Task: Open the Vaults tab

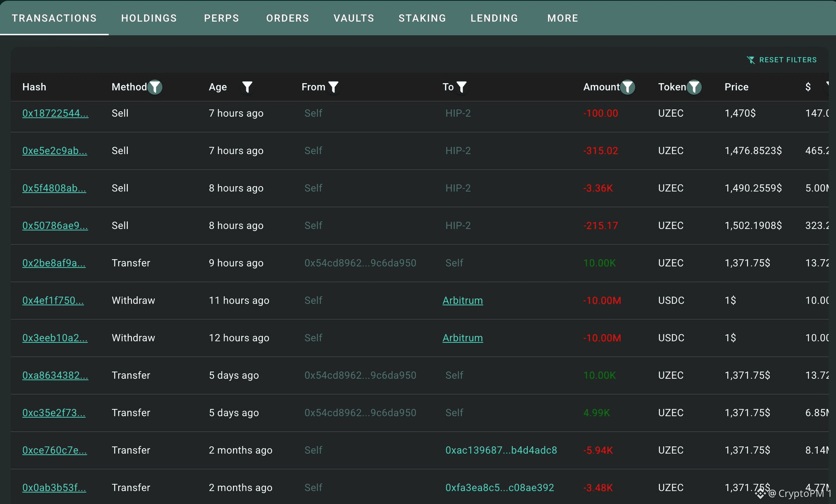Action: 354,18
